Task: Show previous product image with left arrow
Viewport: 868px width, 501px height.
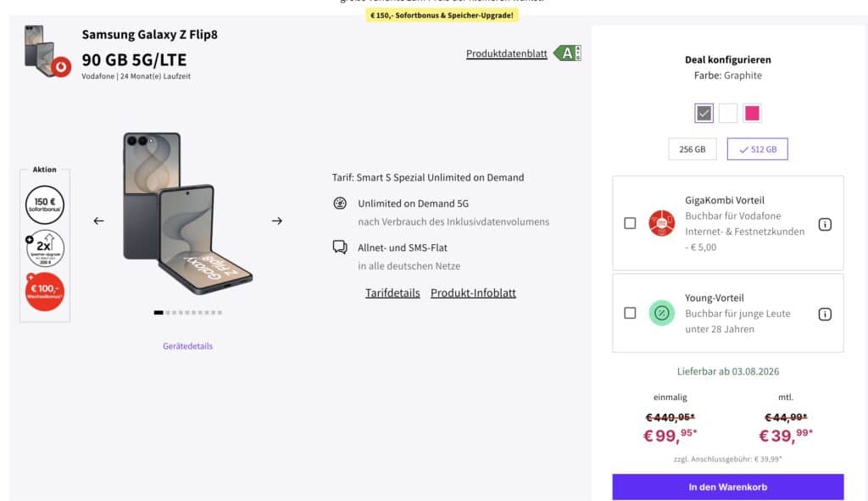Action: coord(98,221)
